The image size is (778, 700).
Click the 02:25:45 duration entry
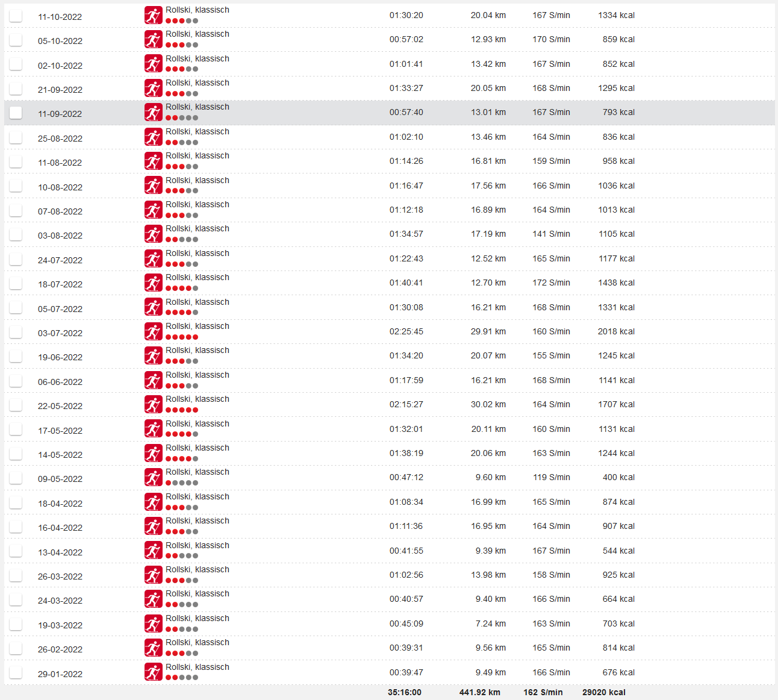click(x=406, y=332)
